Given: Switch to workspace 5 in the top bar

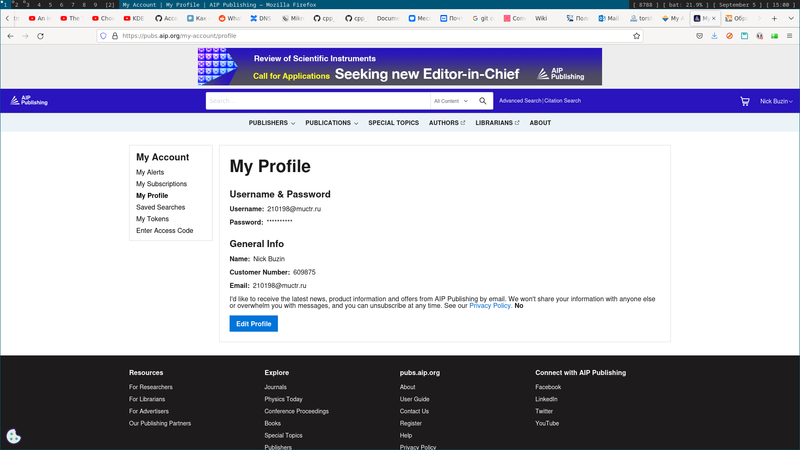Looking at the screenshot, I should (x=50, y=5).
